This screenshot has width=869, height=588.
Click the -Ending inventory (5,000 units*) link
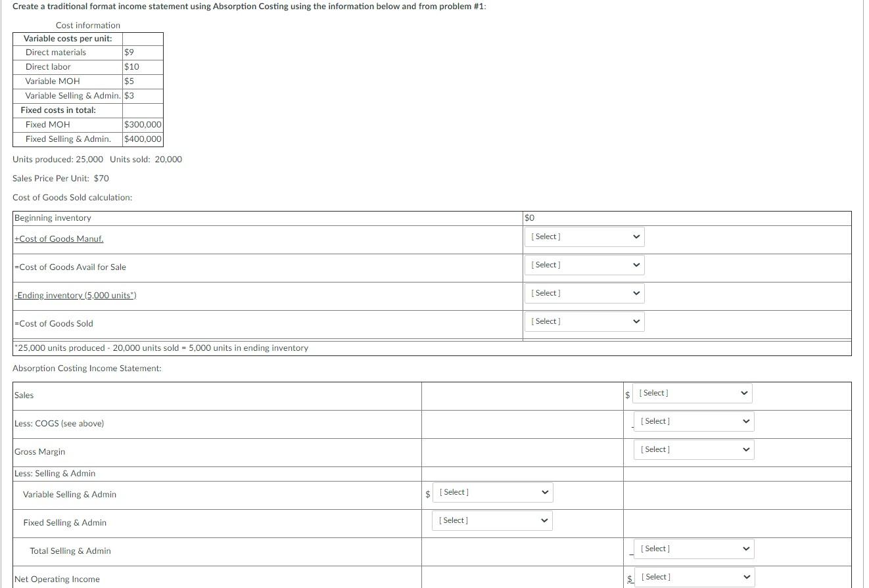click(75, 295)
